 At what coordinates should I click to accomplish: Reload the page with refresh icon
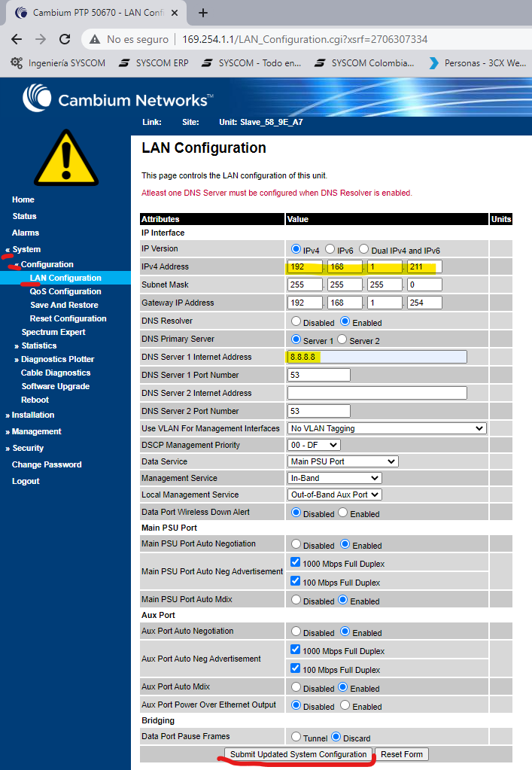[x=65, y=39]
